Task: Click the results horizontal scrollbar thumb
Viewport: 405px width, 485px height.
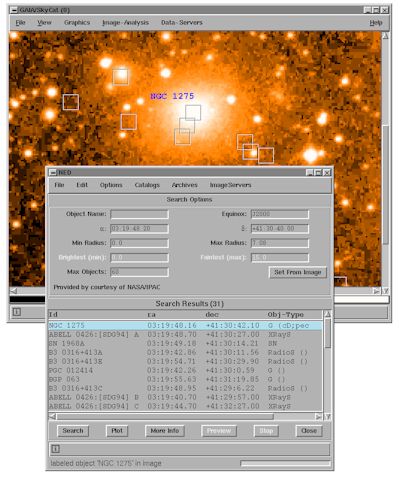Action: coord(165,417)
